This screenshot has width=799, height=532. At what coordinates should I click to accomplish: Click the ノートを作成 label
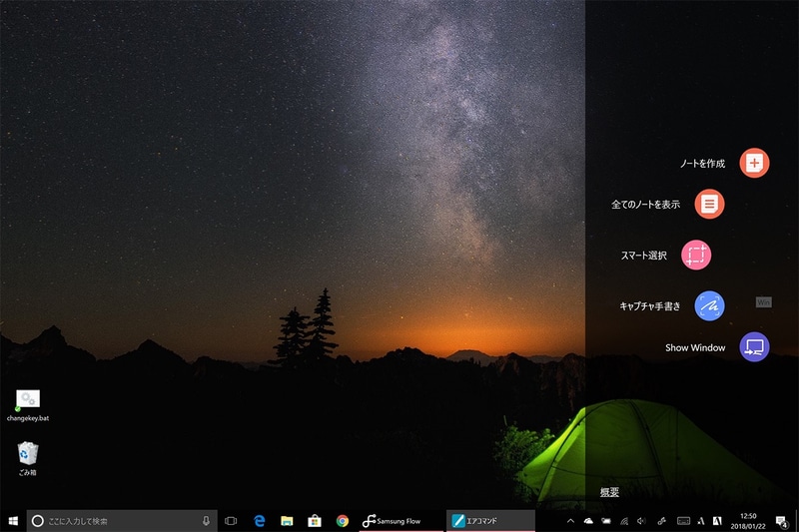coord(702,164)
